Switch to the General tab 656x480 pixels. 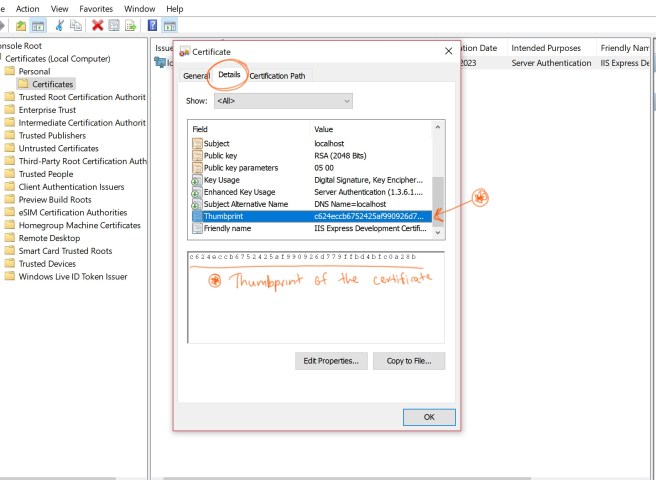[x=196, y=76]
